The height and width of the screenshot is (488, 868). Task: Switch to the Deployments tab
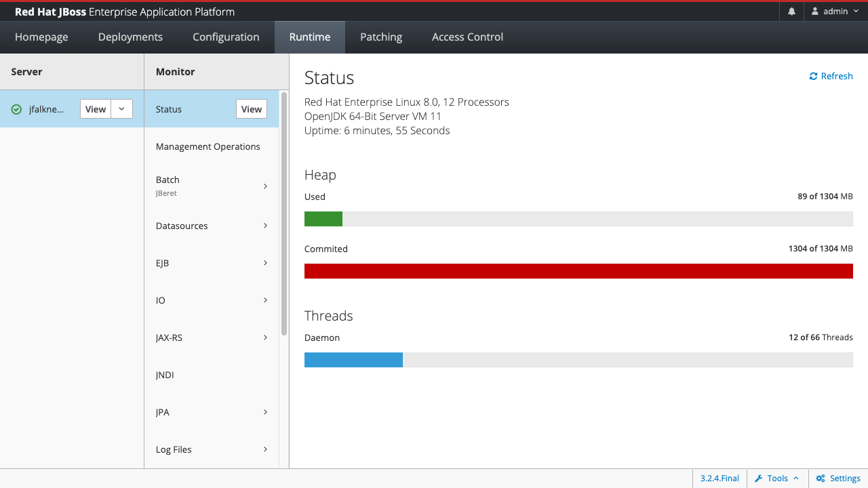[x=130, y=37]
